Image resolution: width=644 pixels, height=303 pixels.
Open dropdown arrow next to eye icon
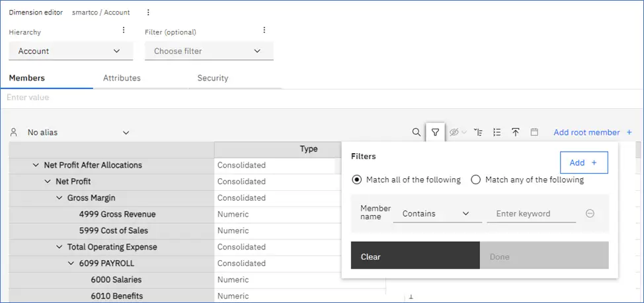[x=464, y=133]
